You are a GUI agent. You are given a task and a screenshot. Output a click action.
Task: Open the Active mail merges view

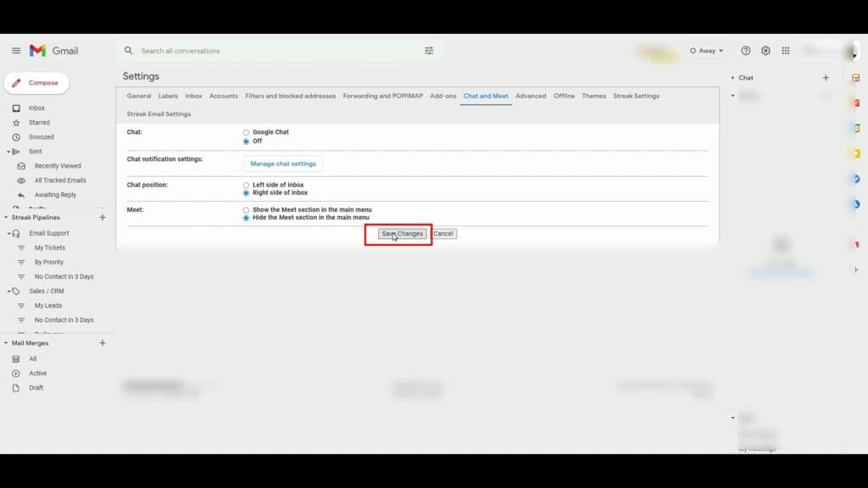37,373
